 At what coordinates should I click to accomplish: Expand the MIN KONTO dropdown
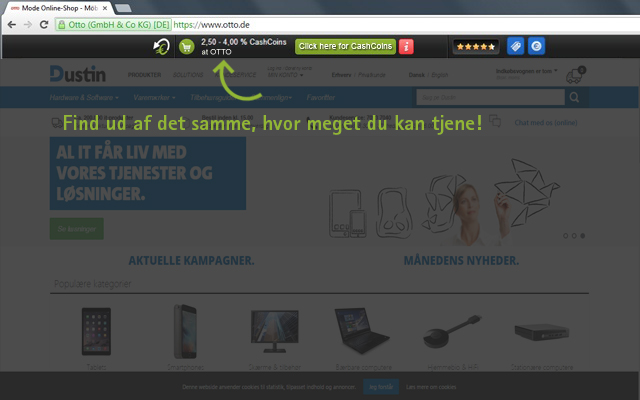(285, 75)
